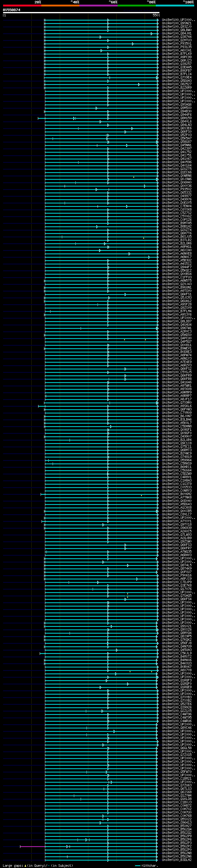197x868 pixels.
Task: Select hit label UniRef100_B7FLK9
Action: click(176, 54)
